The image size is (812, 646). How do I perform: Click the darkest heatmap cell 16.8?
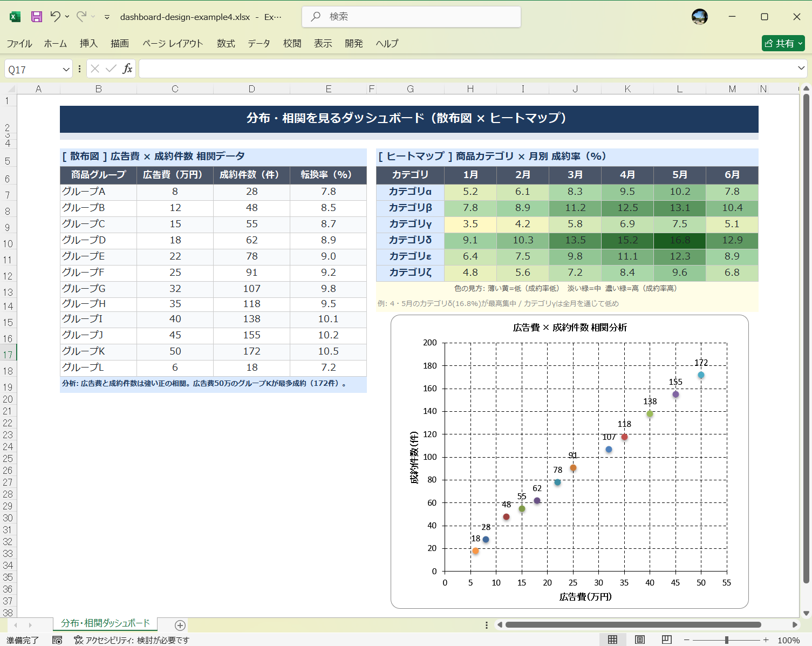tap(680, 240)
